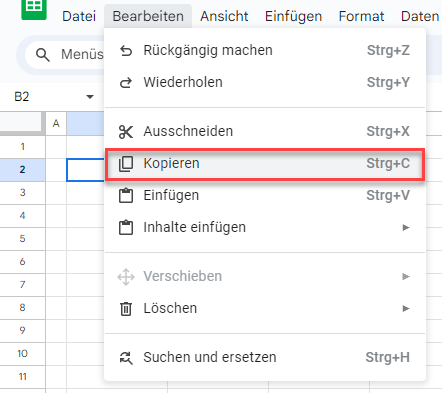The height and width of the screenshot is (393, 442).
Task: Select column A header
Action: pyautogui.click(x=56, y=124)
